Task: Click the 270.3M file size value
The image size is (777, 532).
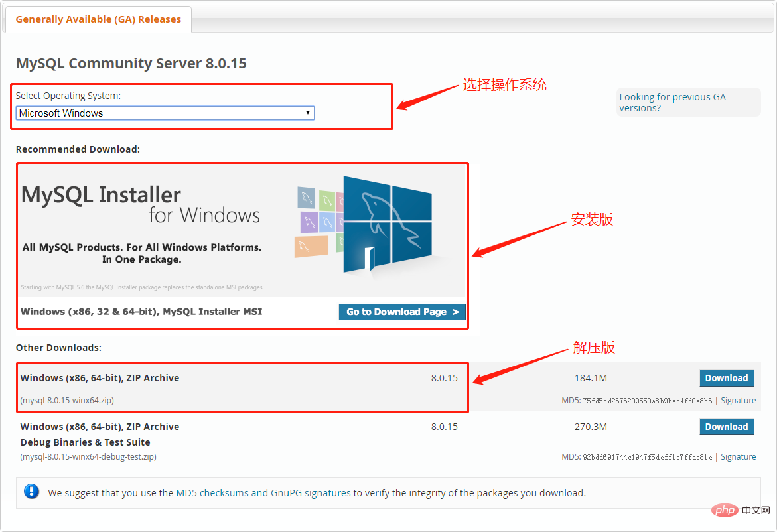Action: [591, 427]
